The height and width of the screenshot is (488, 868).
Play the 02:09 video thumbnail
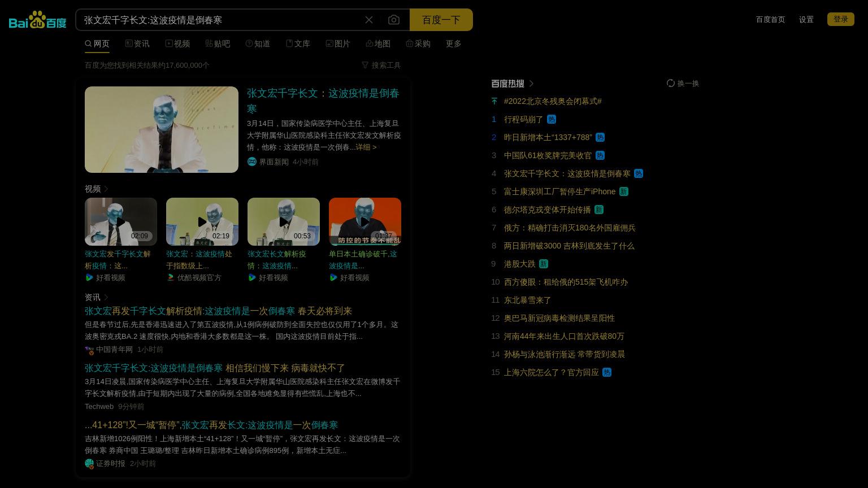point(121,221)
